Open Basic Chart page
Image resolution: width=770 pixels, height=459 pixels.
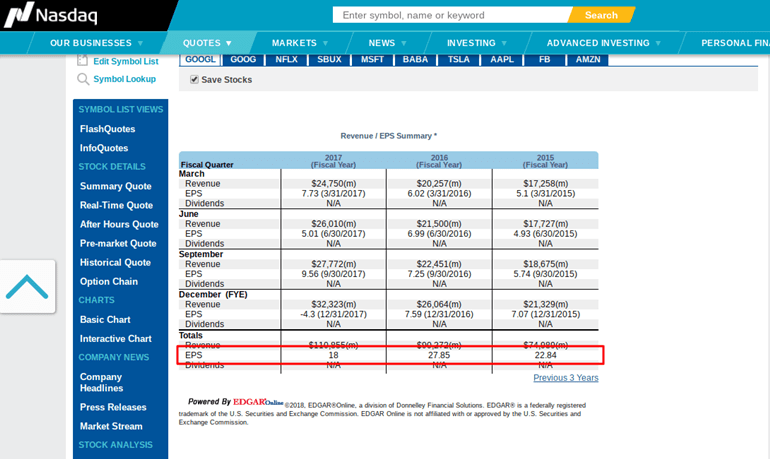[x=105, y=320]
